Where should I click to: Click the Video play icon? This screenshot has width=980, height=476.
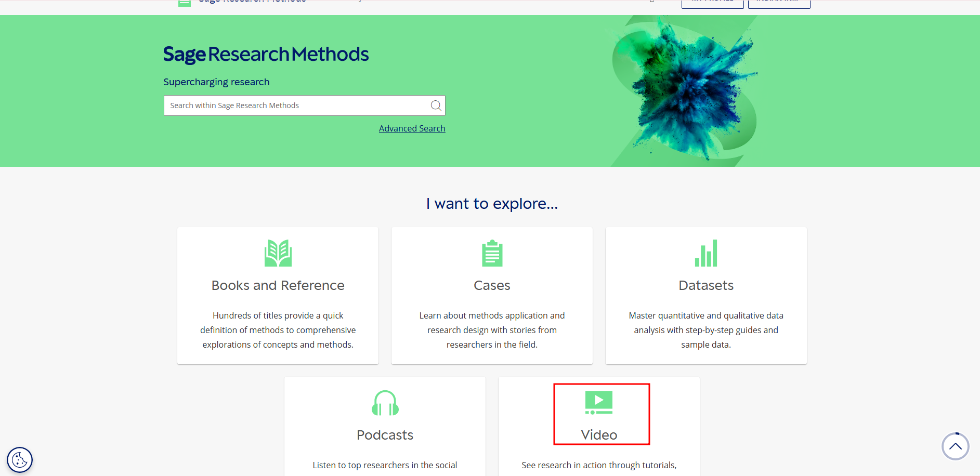(x=598, y=402)
